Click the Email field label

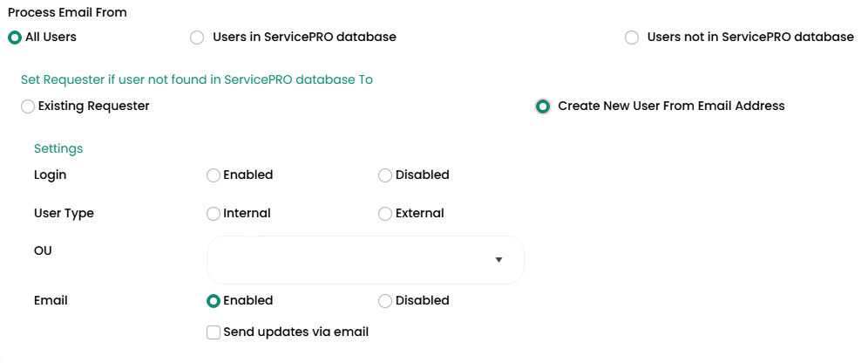pyautogui.click(x=51, y=300)
